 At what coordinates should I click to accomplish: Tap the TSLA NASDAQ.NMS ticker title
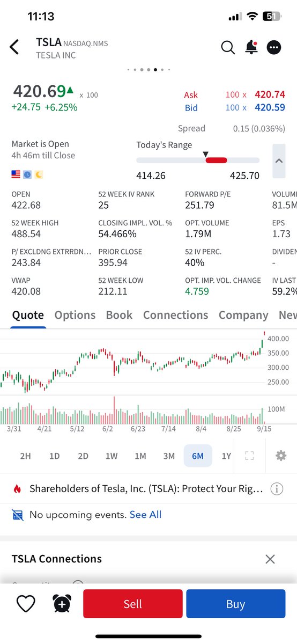[x=72, y=42]
